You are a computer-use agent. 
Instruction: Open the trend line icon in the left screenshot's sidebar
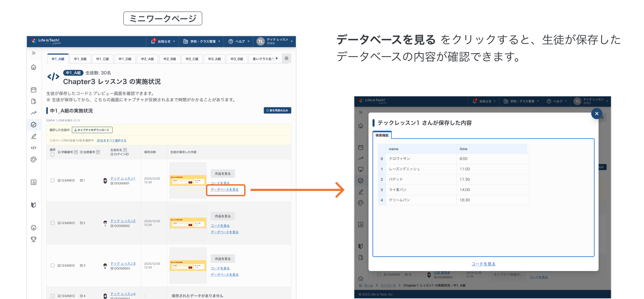click(x=34, y=113)
